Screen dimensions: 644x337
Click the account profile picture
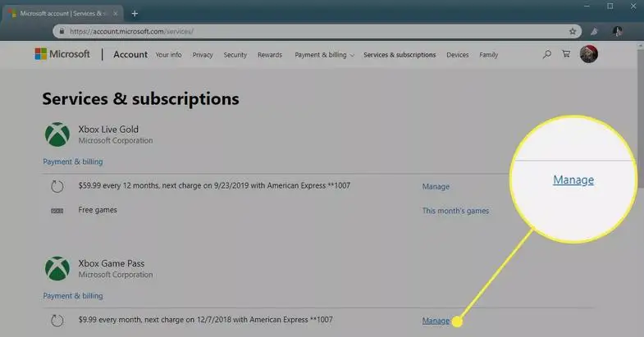pyautogui.click(x=588, y=54)
